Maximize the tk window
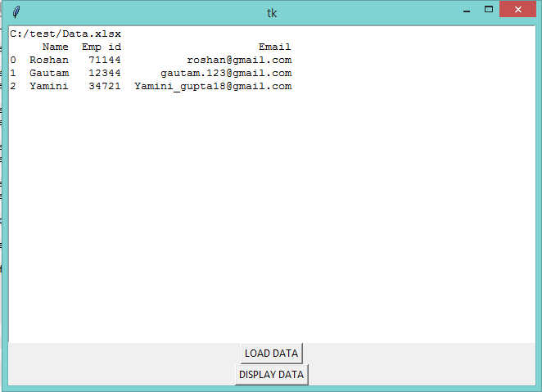 point(489,9)
